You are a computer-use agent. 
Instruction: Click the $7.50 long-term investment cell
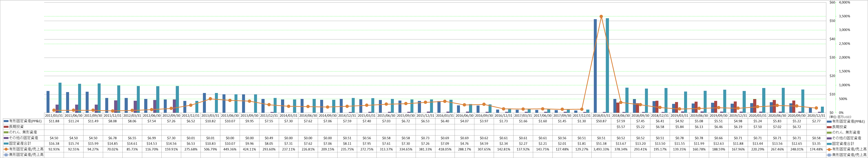point(757,127)
